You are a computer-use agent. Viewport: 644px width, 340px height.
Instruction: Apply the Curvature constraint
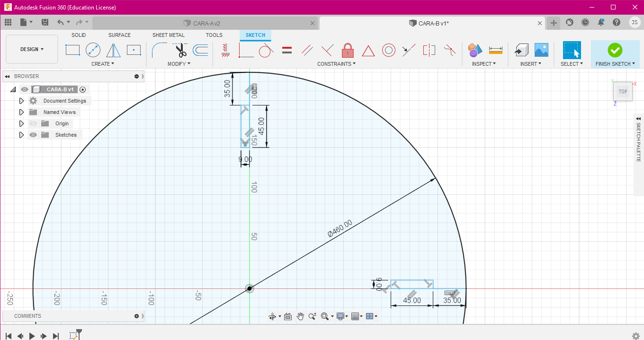[x=449, y=49]
